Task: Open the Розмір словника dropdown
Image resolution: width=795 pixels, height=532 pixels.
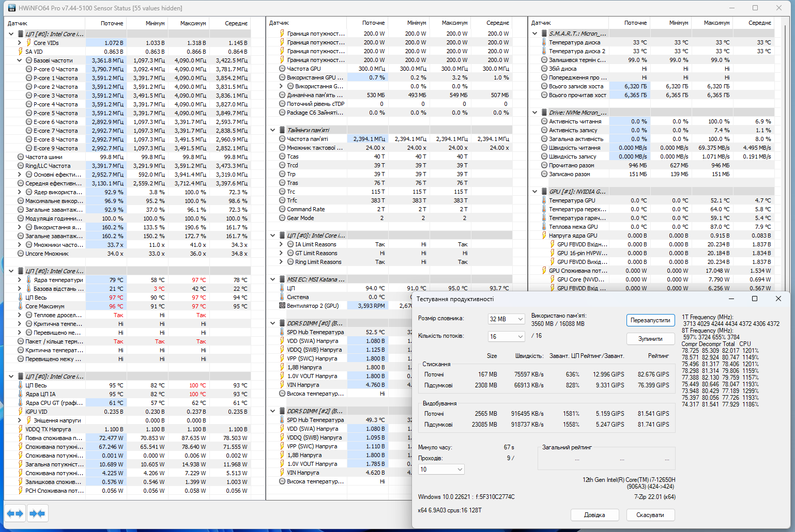Action: click(507, 319)
